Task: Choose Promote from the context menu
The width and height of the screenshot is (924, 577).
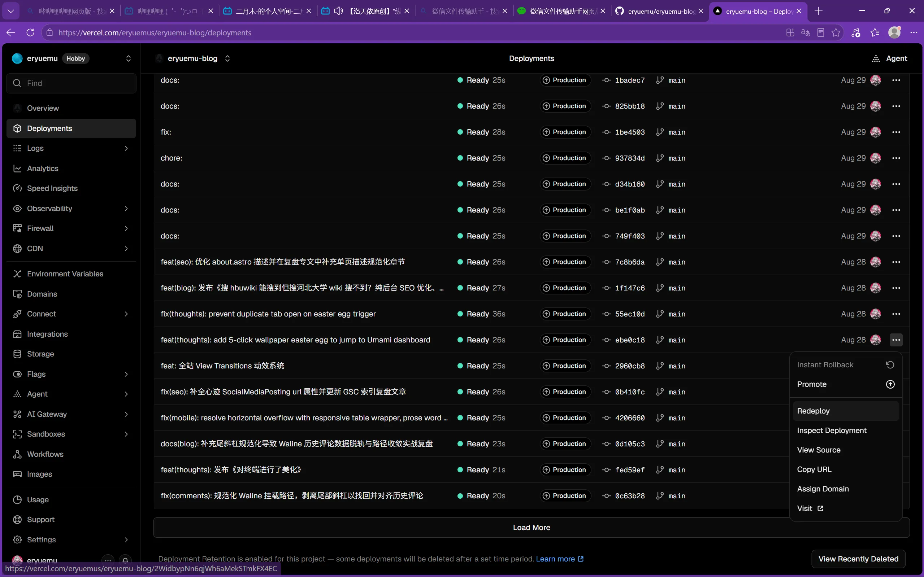Action: point(845,384)
